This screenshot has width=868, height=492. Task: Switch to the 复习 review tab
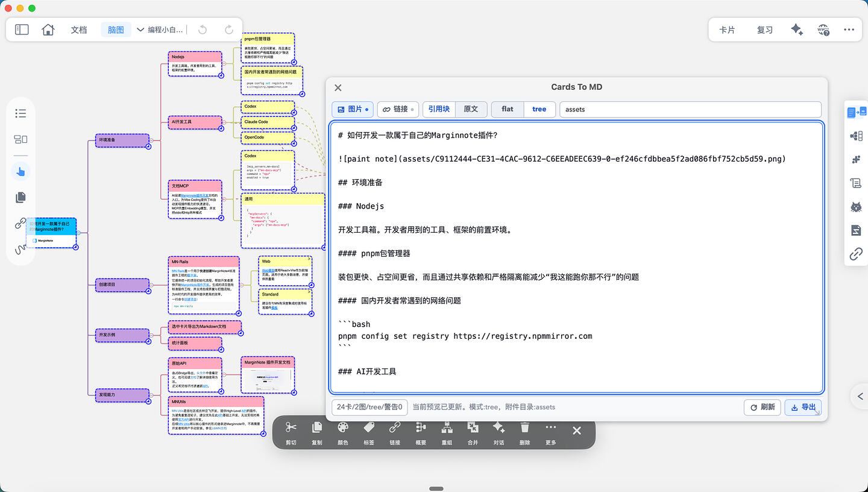(765, 30)
